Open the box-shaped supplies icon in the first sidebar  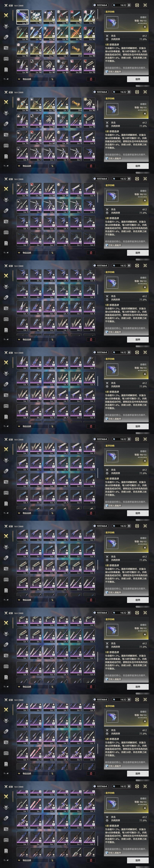6,59
